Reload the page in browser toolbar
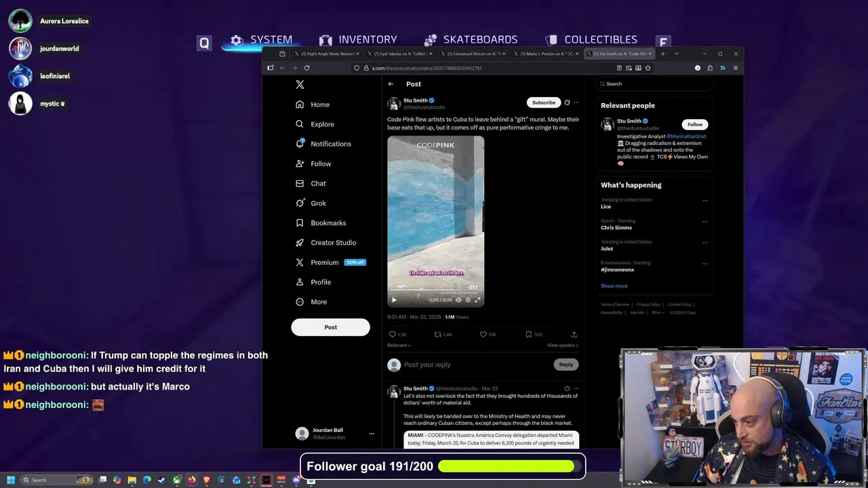Screen dimensions: 868x488 (x=307, y=68)
